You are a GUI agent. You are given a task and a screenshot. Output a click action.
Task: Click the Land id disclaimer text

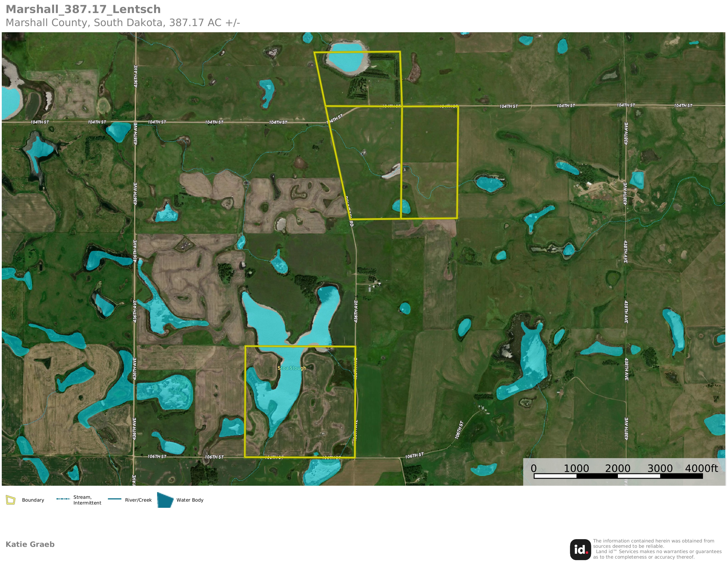(x=657, y=549)
